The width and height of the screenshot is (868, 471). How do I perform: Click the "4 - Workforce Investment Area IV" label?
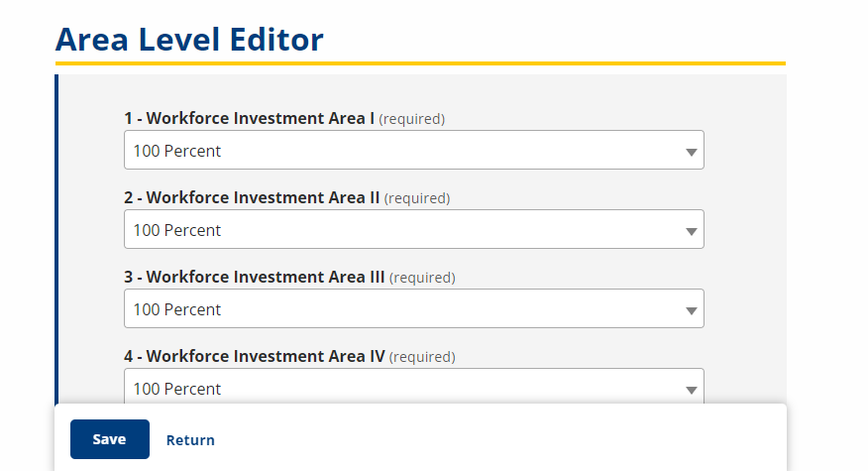(x=254, y=356)
